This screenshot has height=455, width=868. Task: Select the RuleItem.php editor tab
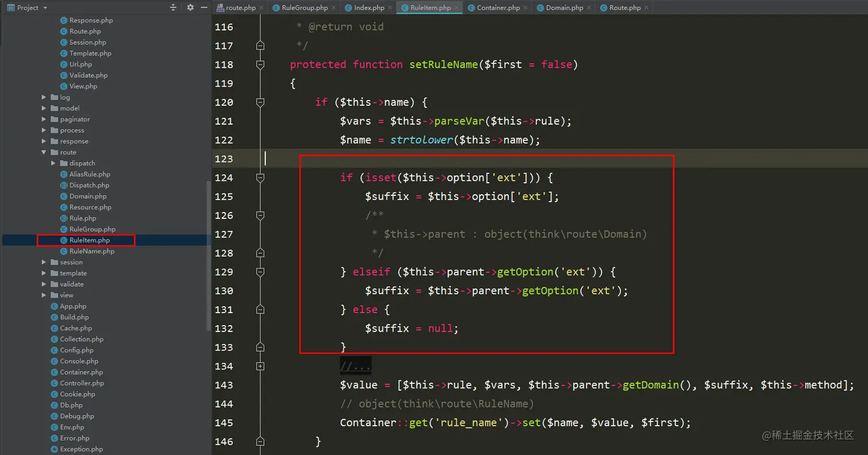tap(426, 7)
